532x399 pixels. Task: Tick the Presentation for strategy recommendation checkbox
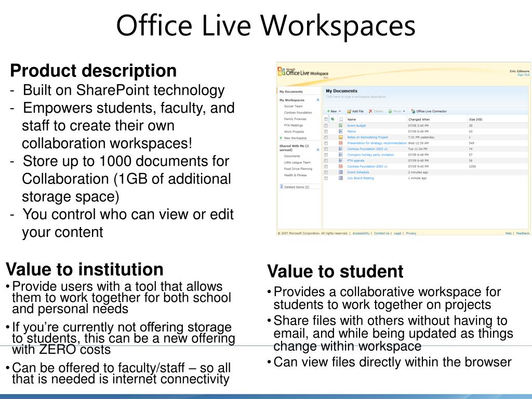point(326,143)
